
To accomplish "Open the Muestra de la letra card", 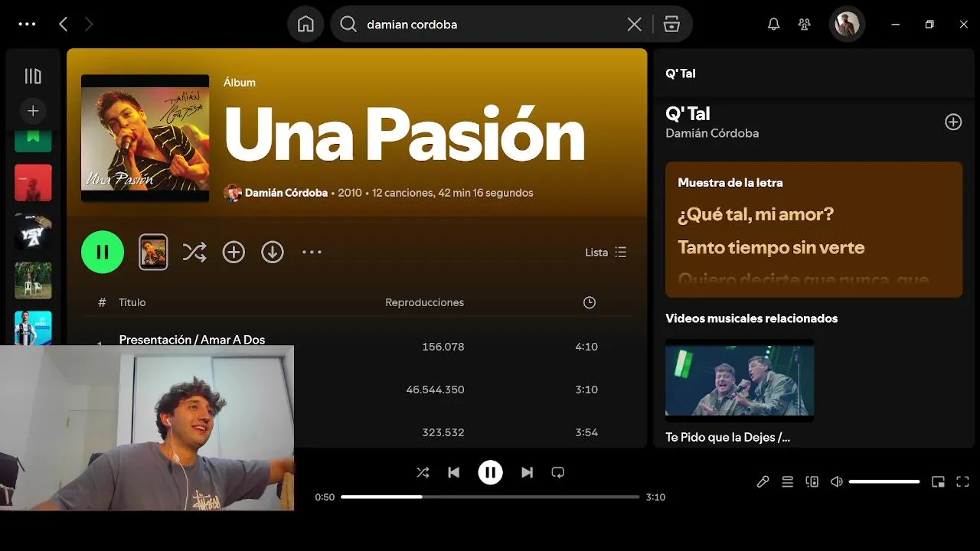I will pos(814,230).
